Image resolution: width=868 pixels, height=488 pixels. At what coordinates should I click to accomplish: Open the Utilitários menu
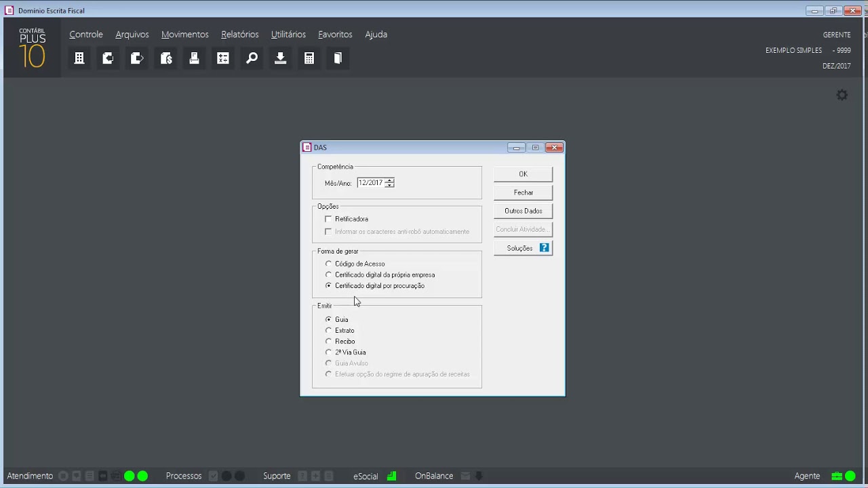(x=288, y=34)
